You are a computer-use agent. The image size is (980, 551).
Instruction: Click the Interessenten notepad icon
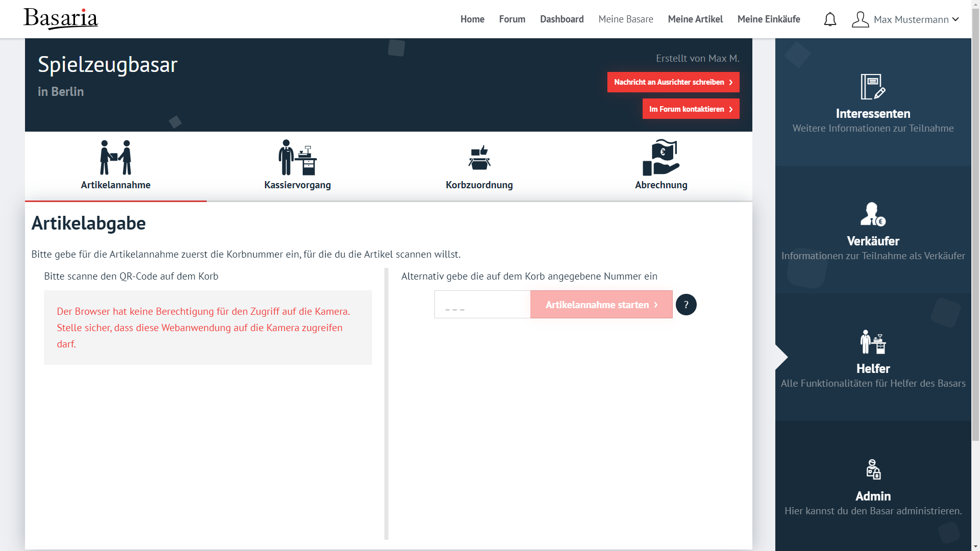873,87
